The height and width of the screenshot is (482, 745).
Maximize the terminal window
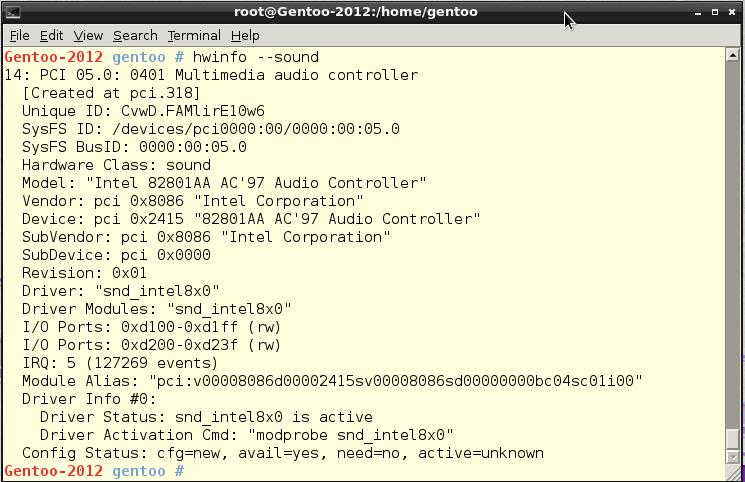(715, 12)
